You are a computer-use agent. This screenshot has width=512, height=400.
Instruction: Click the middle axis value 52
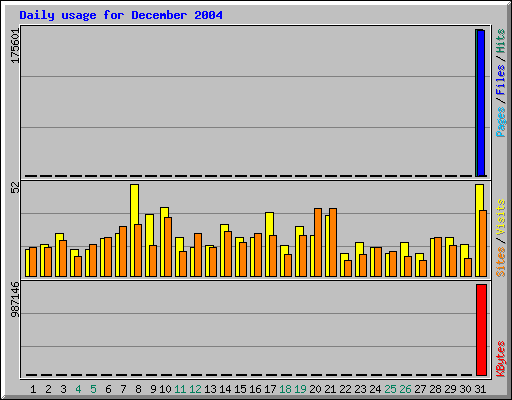coord(15,188)
